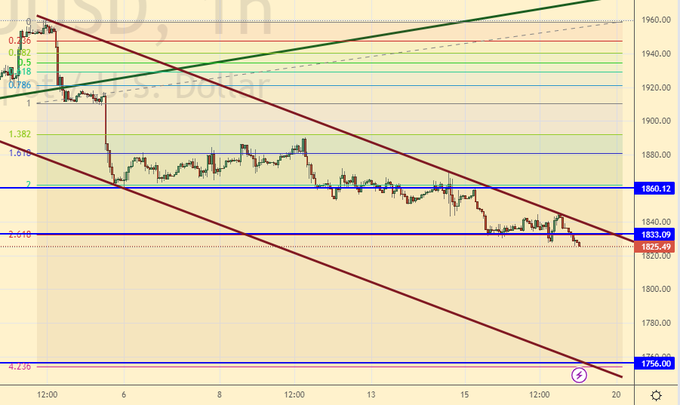
Task: Click date 13 on the time axis
Action: point(369,395)
